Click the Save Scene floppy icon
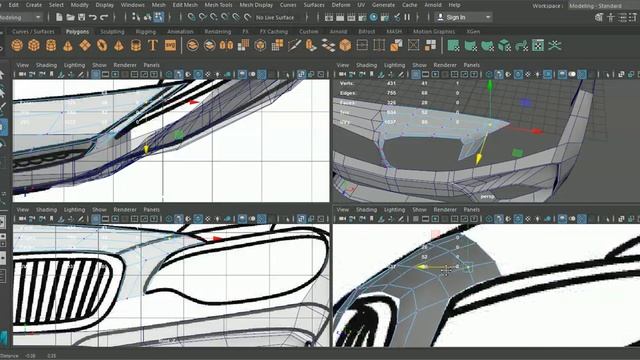 point(82,17)
